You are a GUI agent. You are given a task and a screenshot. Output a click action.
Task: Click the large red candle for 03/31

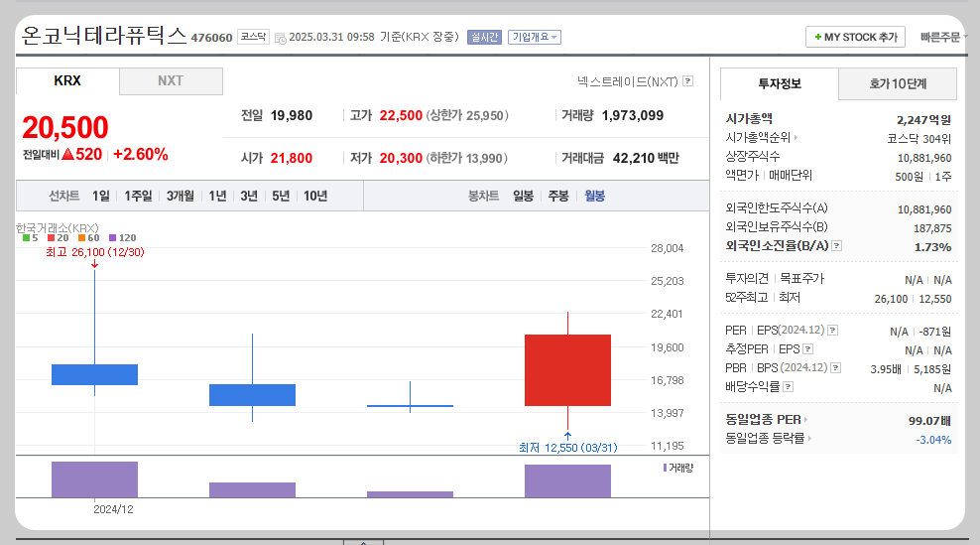(x=567, y=370)
